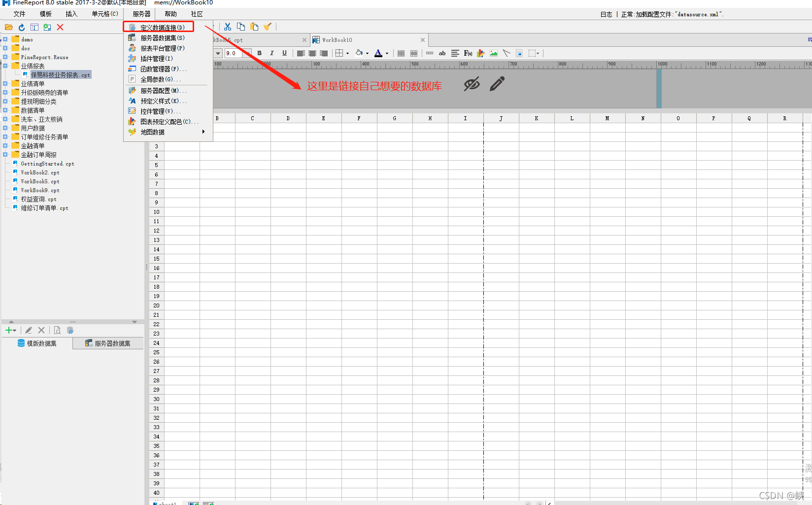The image size is (812, 505).
Task: Open the green plus add-dataset dropdown
Action: click(x=11, y=330)
